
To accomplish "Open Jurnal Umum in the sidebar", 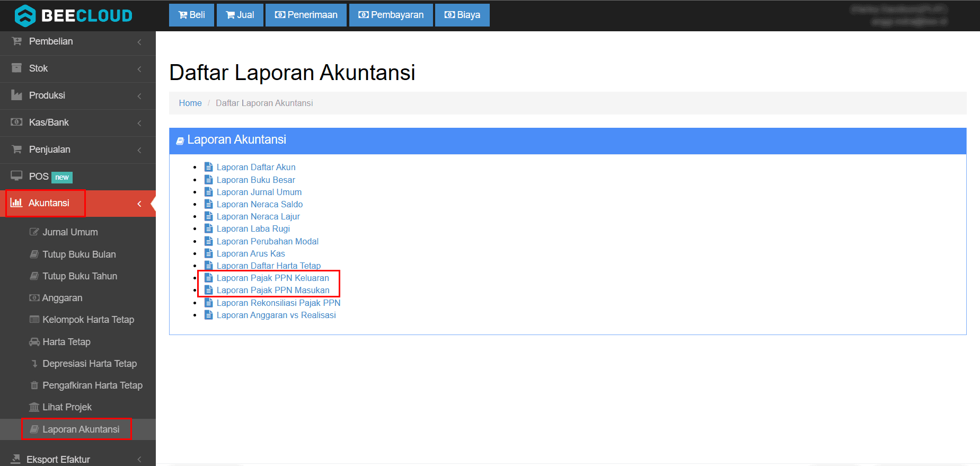I will tap(70, 232).
